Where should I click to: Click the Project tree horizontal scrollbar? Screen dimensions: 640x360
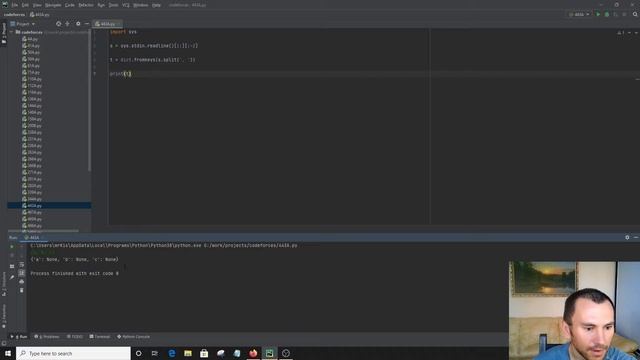pyautogui.click(x=43, y=231)
